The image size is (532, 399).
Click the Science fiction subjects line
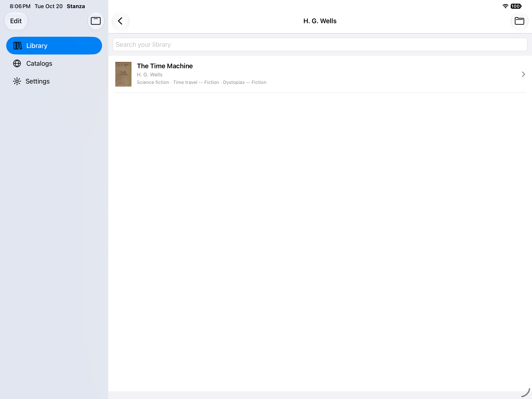[202, 83]
